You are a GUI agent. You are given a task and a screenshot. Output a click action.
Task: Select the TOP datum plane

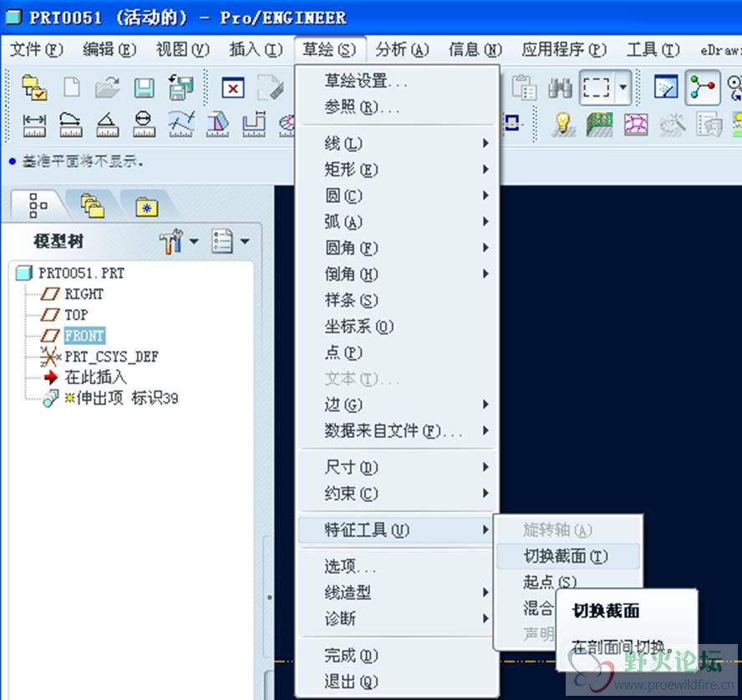pyautogui.click(x=76, y=315)
